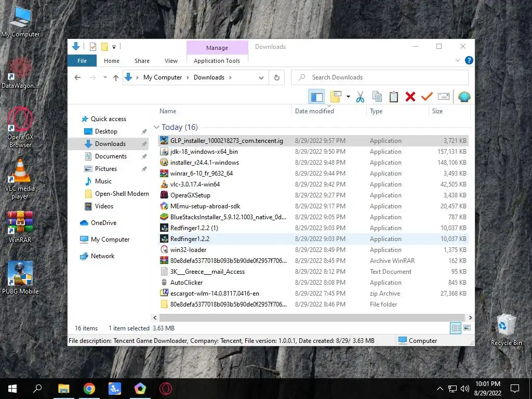The width and height of the screenshot is (532, 399).
Task: Expand chevron after Downloads in address bar
Action: click(x=230, y=78)
